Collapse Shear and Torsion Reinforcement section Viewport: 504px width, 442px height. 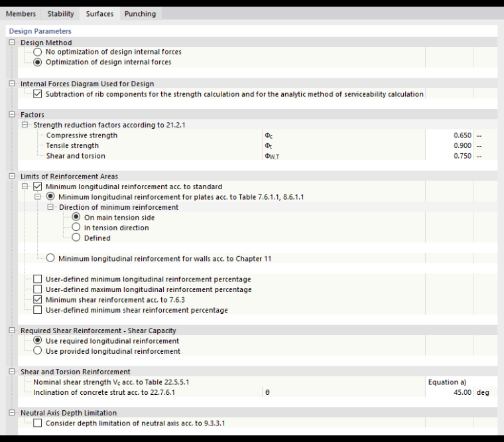(x=12, y=372)
